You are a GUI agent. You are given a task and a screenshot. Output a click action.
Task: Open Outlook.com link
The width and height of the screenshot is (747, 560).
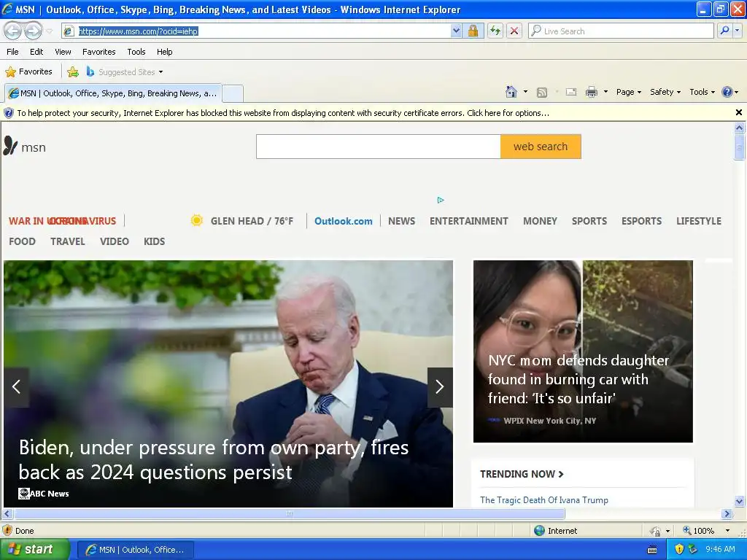coord(344,221)
